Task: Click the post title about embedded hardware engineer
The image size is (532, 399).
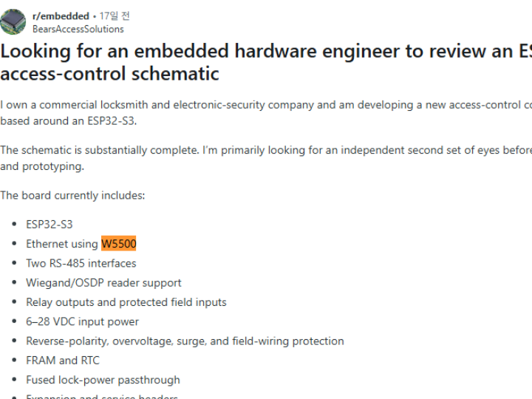Action: coord(266,62)
